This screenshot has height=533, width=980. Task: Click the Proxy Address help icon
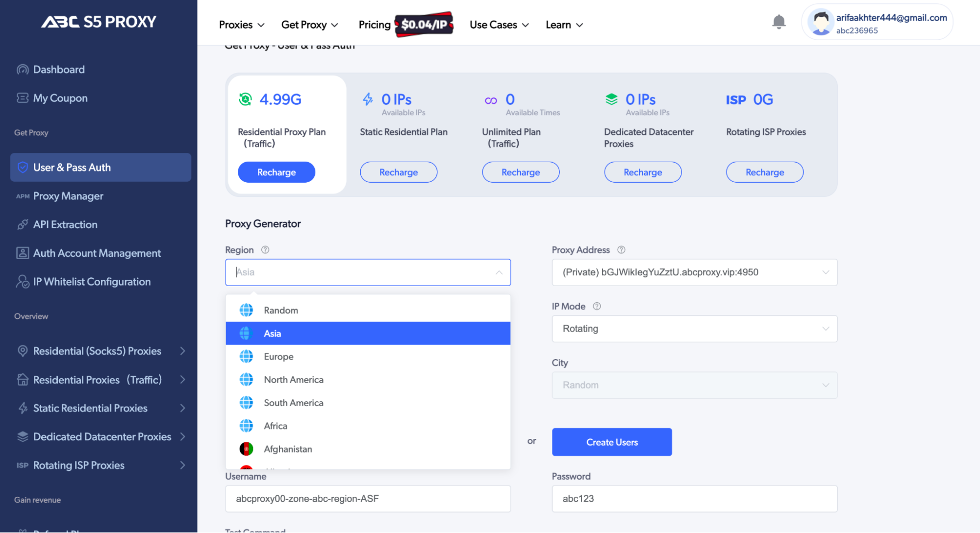[621, 250]
